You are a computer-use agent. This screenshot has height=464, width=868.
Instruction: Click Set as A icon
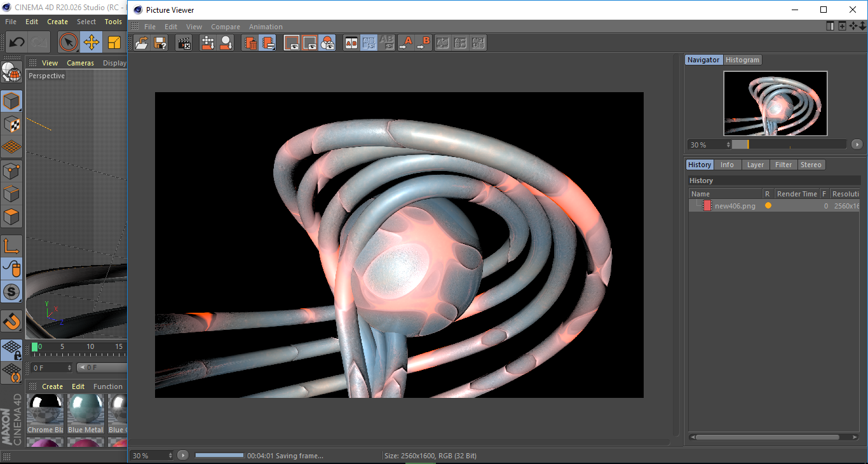coord(406,43)
